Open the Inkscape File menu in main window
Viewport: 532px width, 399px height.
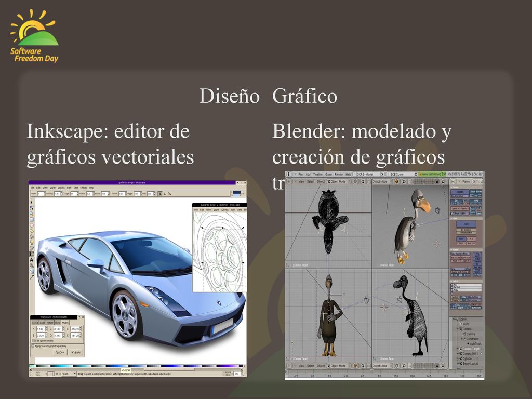click(x=32, y=188)
